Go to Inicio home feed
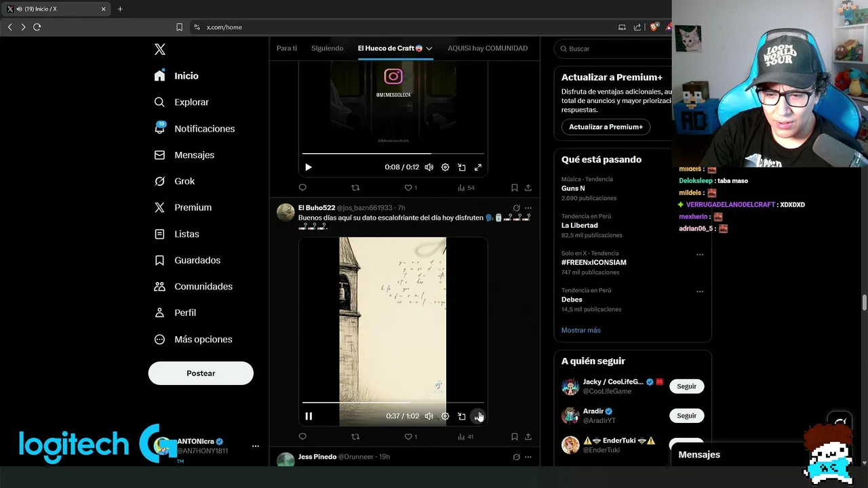This screenshot has width=868, height=488. (176, 76)
